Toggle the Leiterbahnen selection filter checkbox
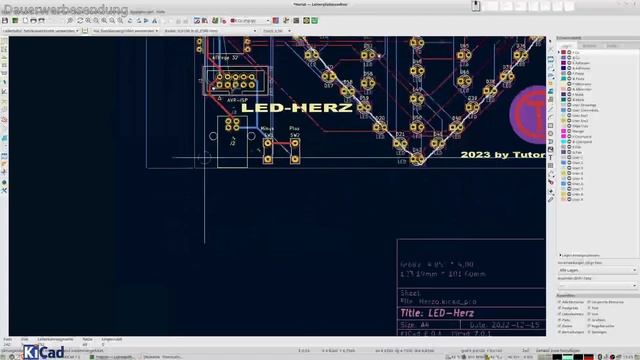The width and height of the screenshot is (640, 360). [x=560, y=314]
